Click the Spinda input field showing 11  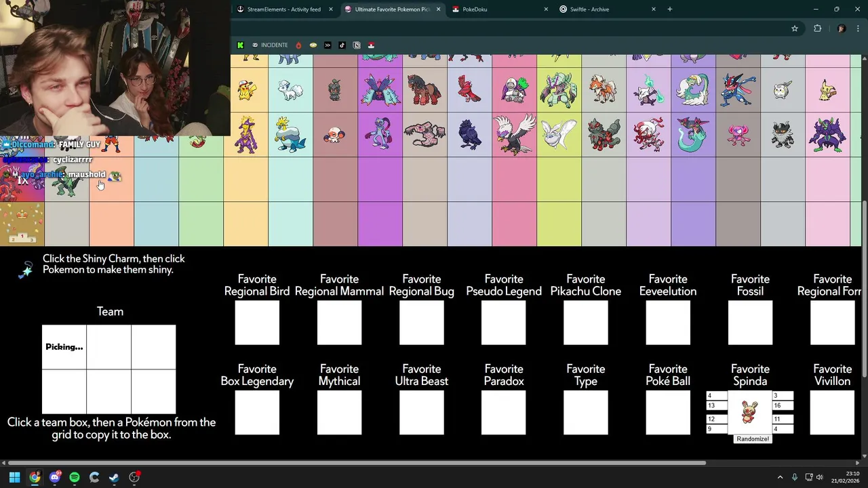click(783, 419)
